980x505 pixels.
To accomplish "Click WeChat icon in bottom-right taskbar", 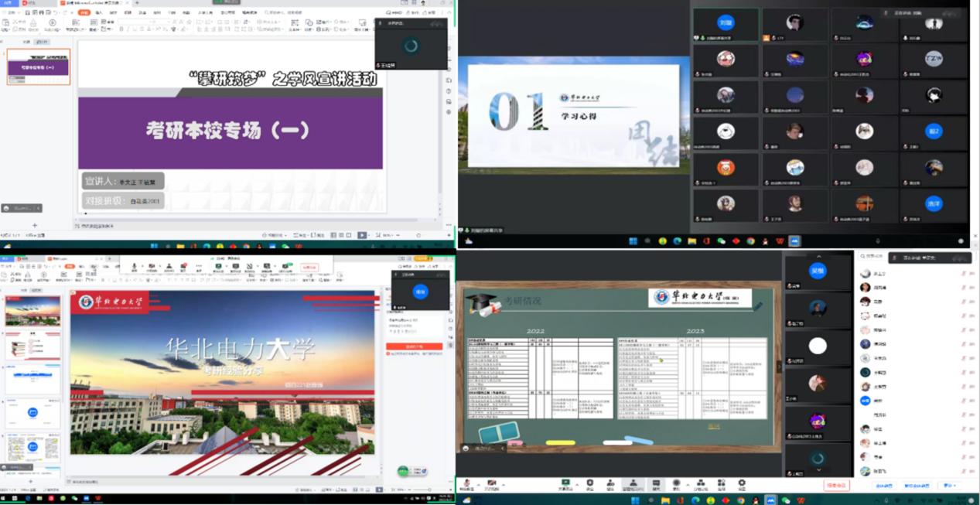I will tap(786, 500).
